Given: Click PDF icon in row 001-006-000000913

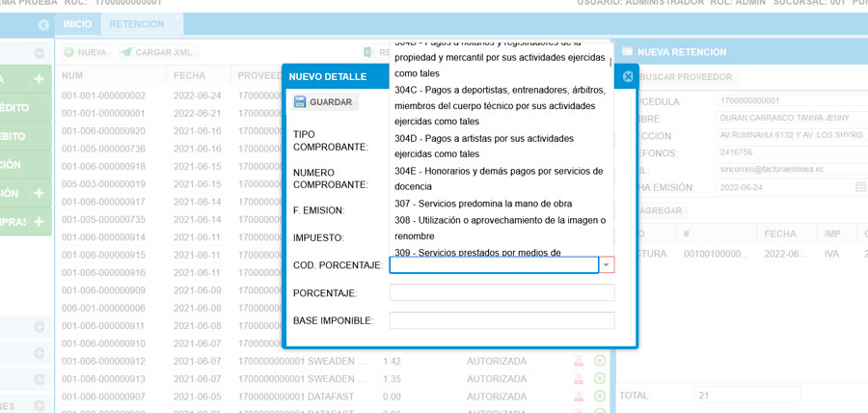Looking at the screenshot, I should [x=579, y=379].
